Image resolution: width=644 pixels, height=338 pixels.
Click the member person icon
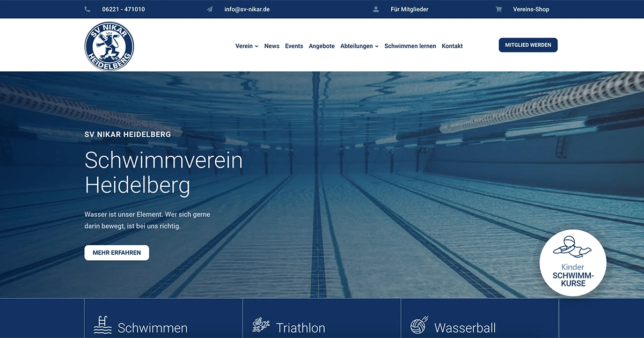click(376, 9)
